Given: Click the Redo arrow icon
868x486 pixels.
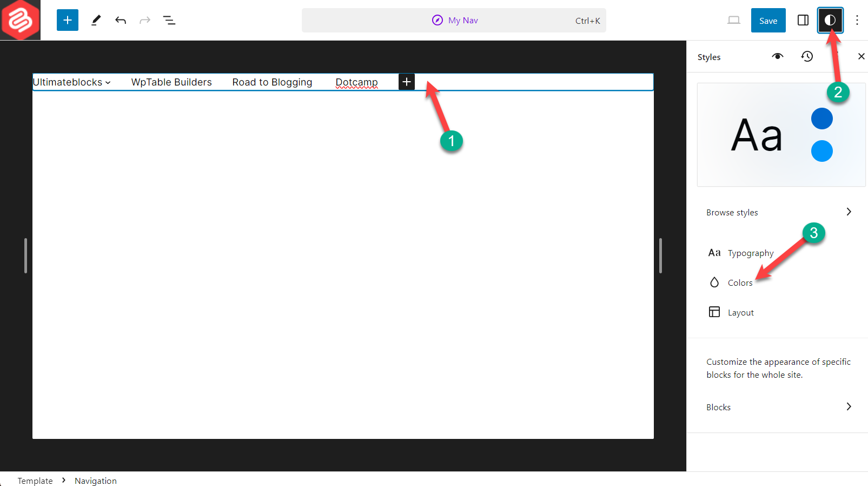Looking at the screenshot, I should click(x=145, y=21).
